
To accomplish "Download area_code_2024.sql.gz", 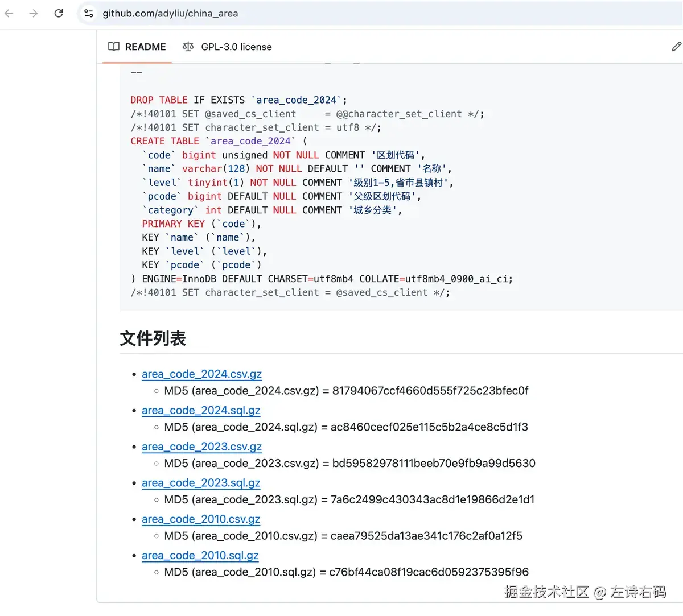I will tap(201, 410).
